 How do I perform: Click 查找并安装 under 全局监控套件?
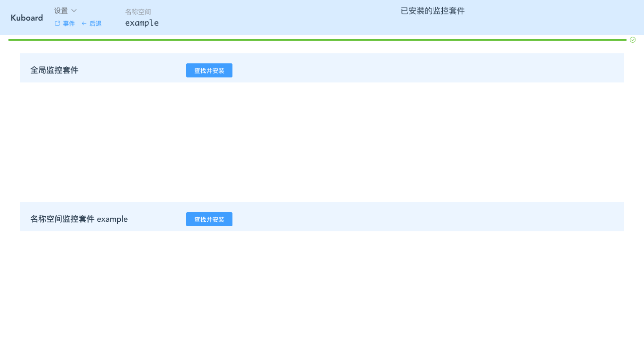click(209, 70)
